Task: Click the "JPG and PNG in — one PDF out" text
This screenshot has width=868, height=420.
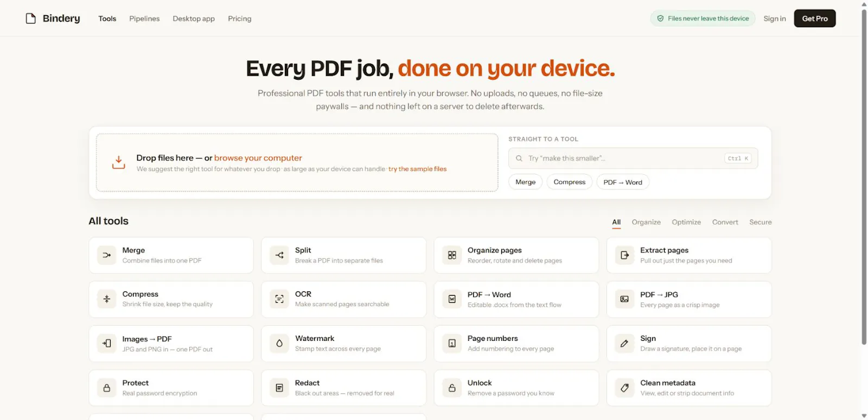Action: [168, 349]
